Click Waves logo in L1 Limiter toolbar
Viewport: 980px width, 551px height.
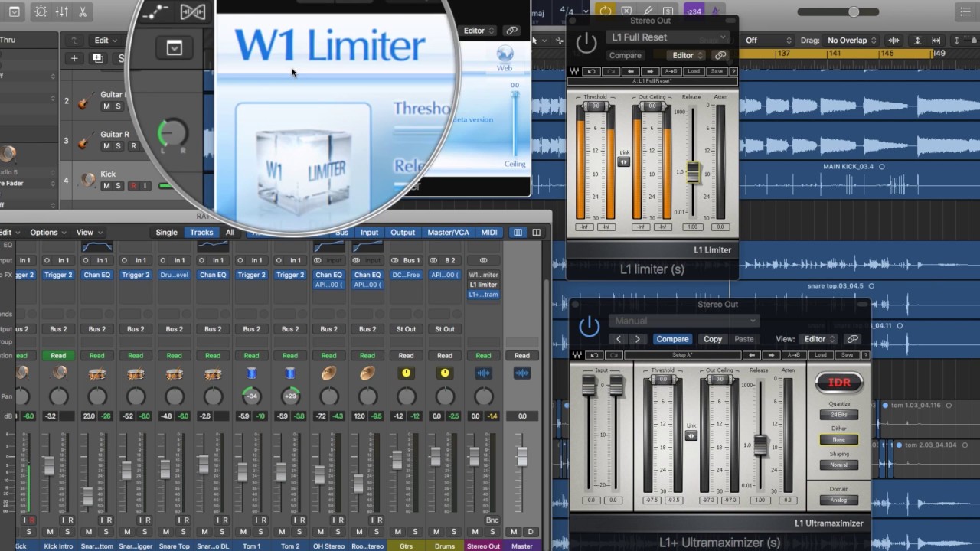(x=574, y=71)
